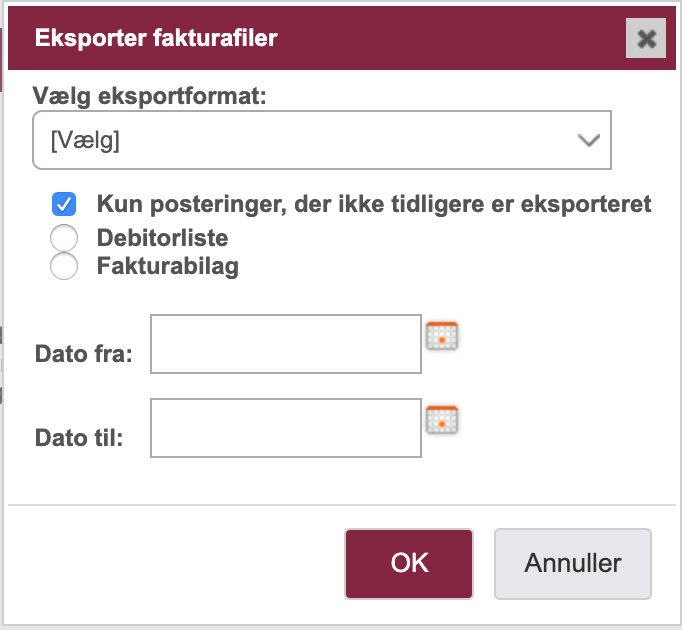Viewport: 682px width, 630px height.
Task: Click the chevron arrow of the eksportformat dropdown
Action: 589,140
